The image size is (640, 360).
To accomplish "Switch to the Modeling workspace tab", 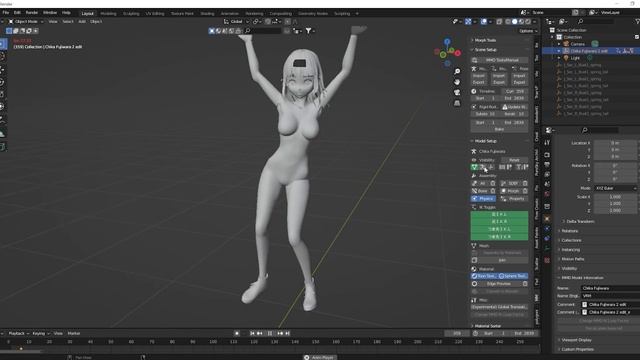I will click(108, 13).
